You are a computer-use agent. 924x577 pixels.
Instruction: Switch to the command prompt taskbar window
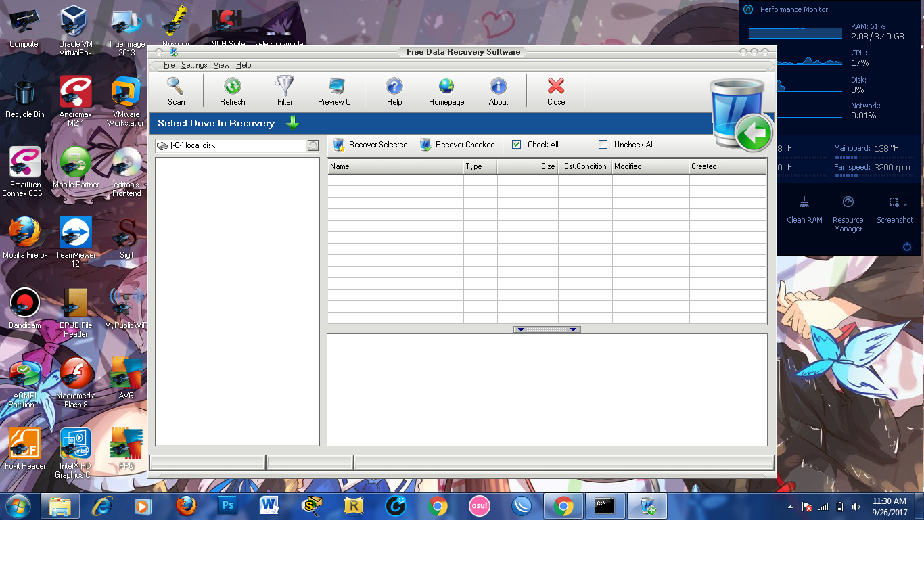(x=605, y=506)
